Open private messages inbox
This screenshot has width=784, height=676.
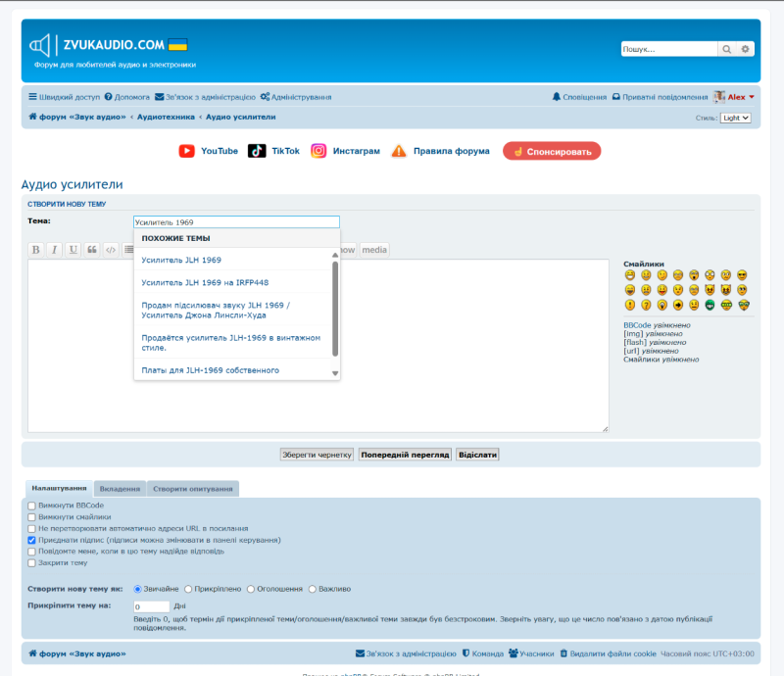coord(660,97)
